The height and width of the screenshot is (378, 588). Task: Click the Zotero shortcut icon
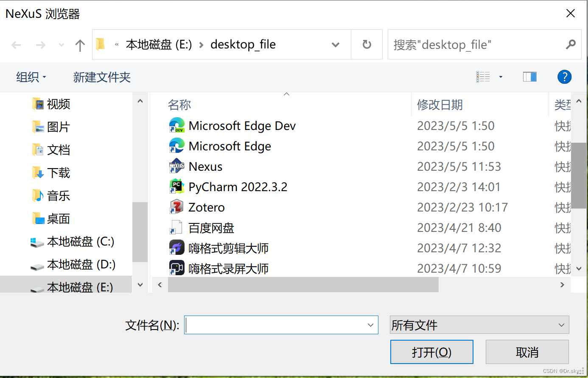pos(176,207)
